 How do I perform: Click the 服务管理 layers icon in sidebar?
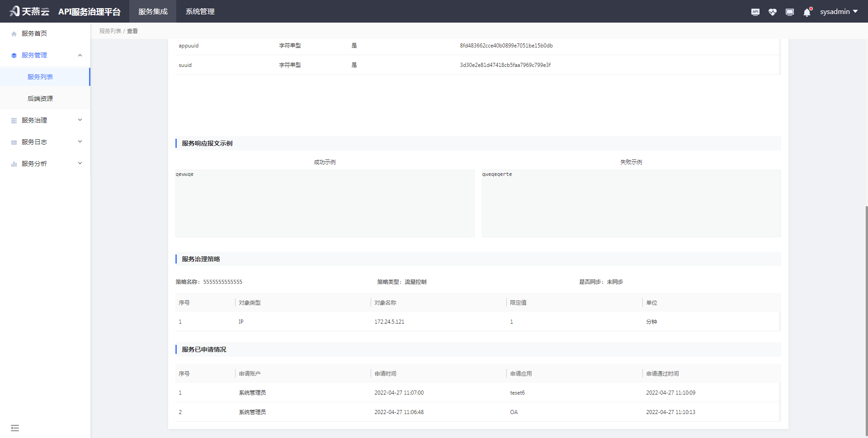pyautogui.click(x=13, y=55)
